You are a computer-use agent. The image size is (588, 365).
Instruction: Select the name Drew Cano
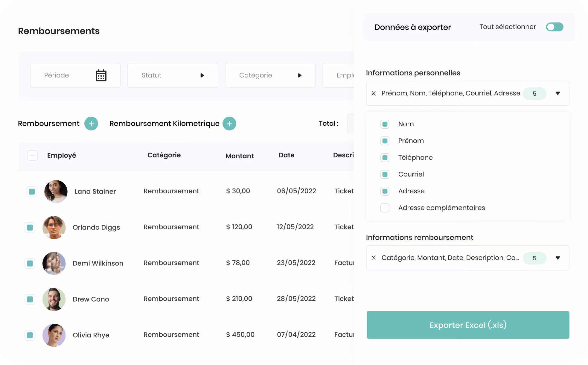91,299
